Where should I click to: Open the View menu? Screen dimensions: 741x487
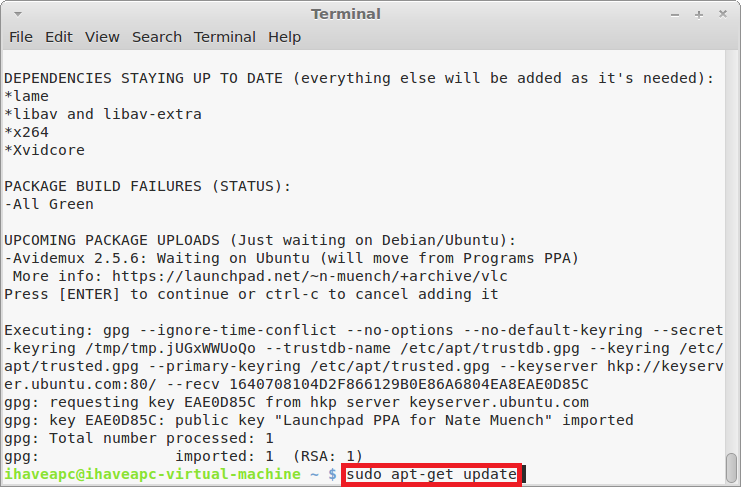click(102, 37)
